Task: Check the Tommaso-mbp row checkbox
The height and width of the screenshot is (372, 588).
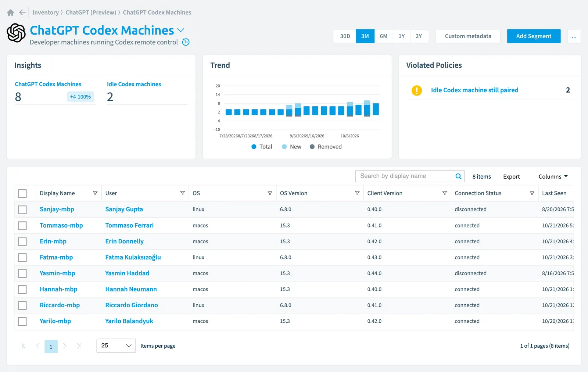Action: click(22, 225)
